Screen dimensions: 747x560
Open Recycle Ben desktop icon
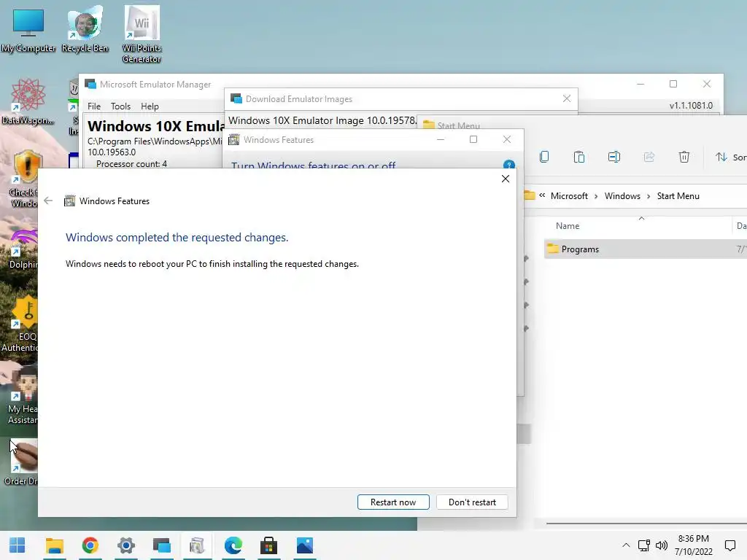tap(85, 30)
